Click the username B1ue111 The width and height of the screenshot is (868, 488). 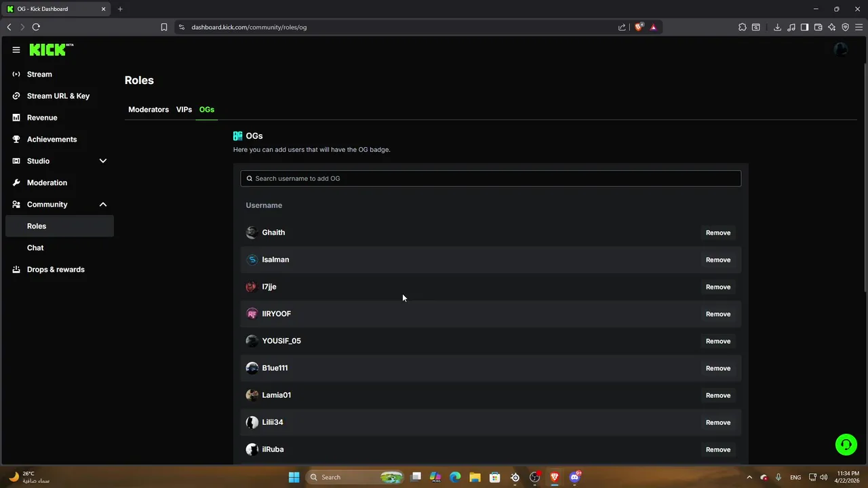275,368
